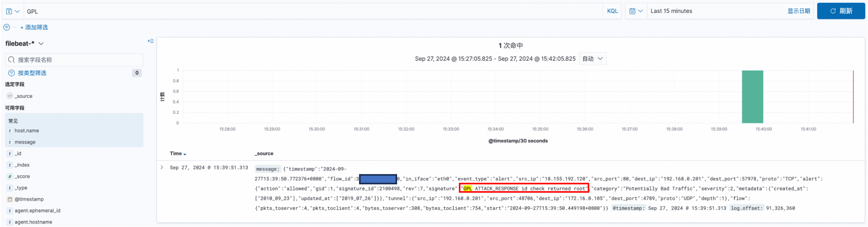Select the _id field
Image resolution: width=868 pixels, height=227 pixels.
point(18,154)
